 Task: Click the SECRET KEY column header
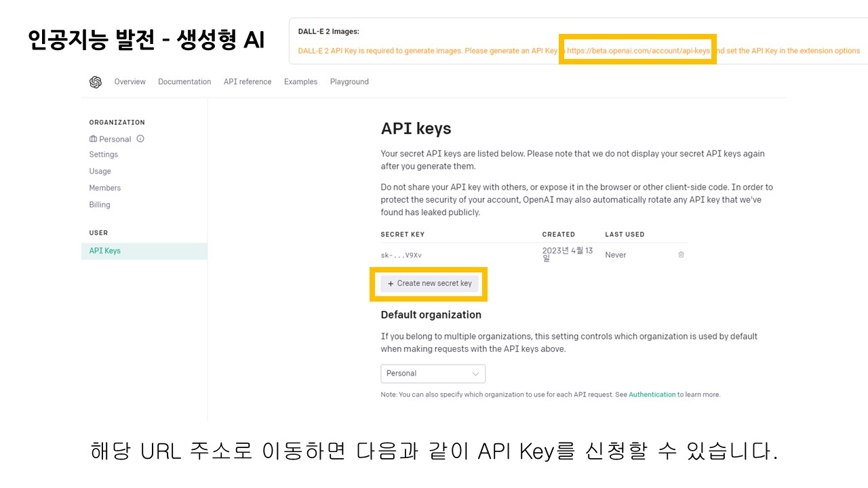[x=403, y=235]
